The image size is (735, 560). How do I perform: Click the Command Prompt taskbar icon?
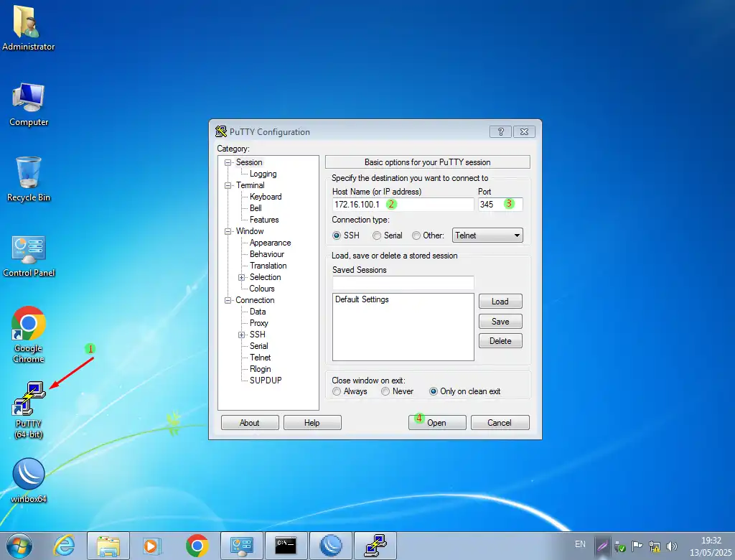pyautogui.click(x=286, y=546)
